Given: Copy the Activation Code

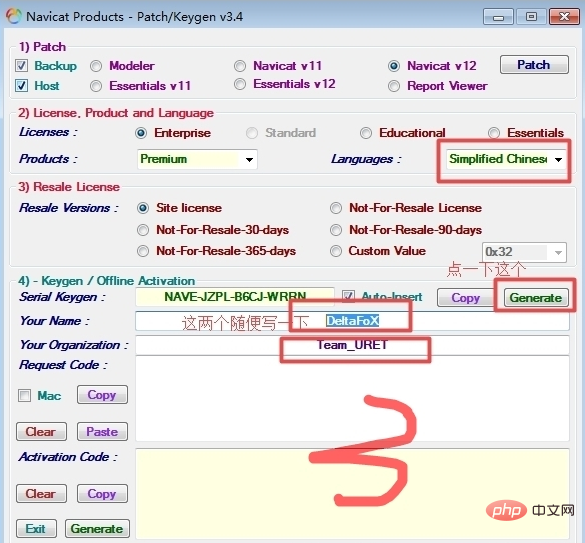Looking at the screenshot, I should [x=102, y=494].
